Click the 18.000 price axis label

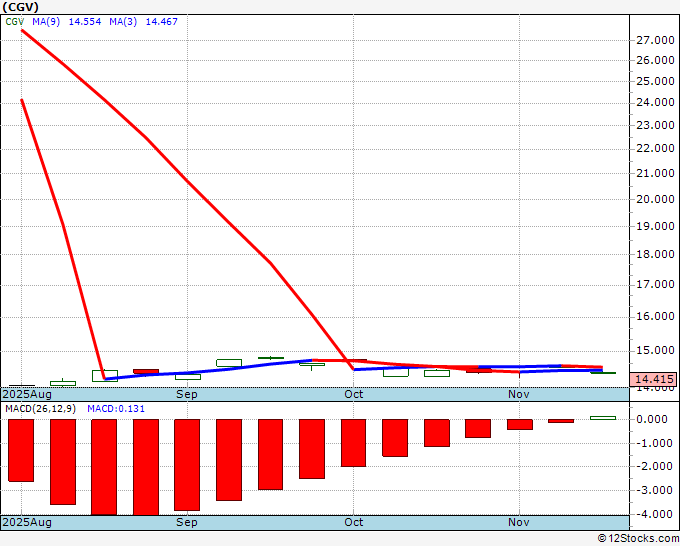tap(655, 254)
